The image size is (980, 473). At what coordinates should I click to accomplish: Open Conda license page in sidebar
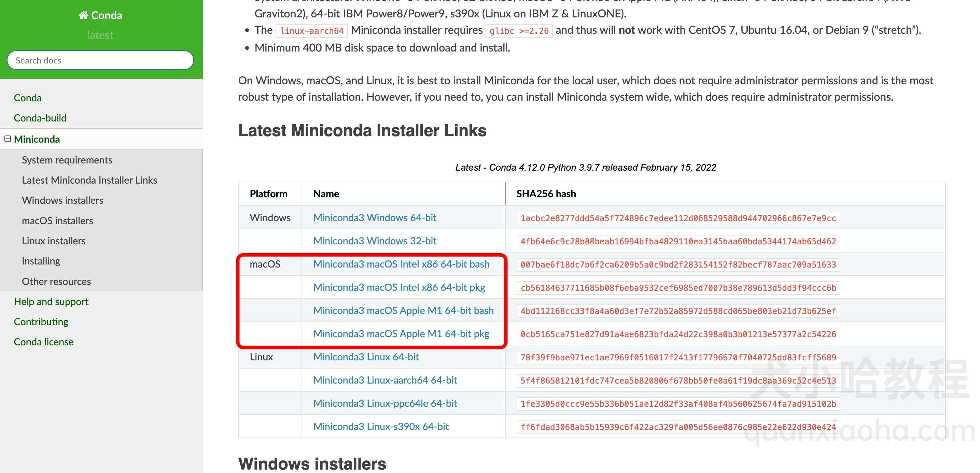(x=44, y=341)
